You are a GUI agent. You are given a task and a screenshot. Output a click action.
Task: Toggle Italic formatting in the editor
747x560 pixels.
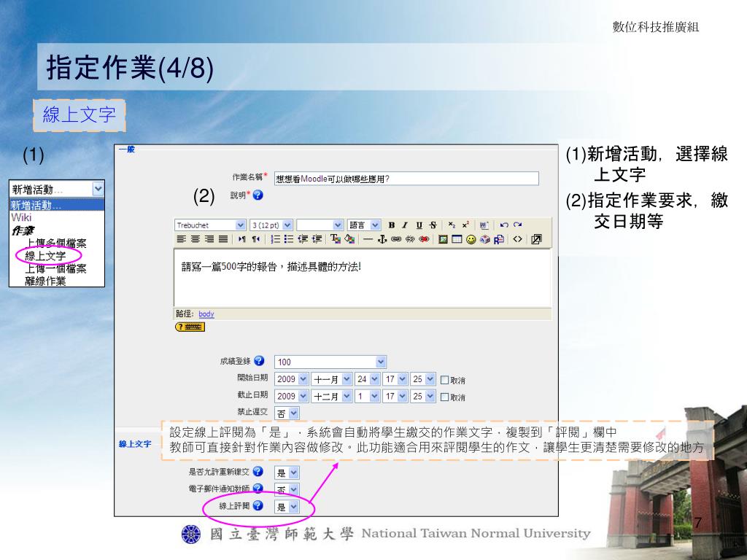click(x=405, y=225)
